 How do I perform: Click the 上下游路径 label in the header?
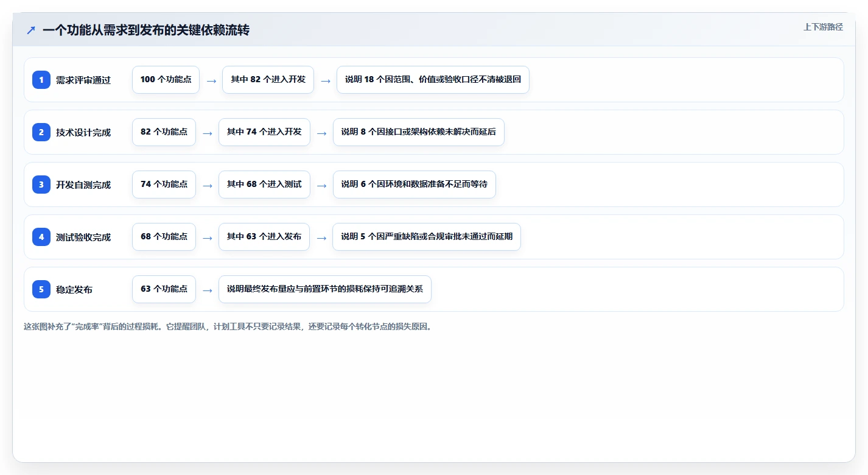pyautogui.click(x=823, y=27)
